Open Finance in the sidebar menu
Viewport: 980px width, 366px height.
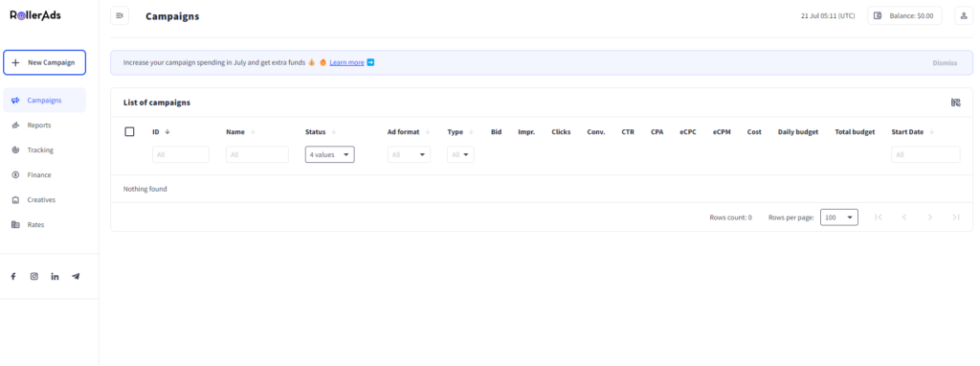click(44, 175)
